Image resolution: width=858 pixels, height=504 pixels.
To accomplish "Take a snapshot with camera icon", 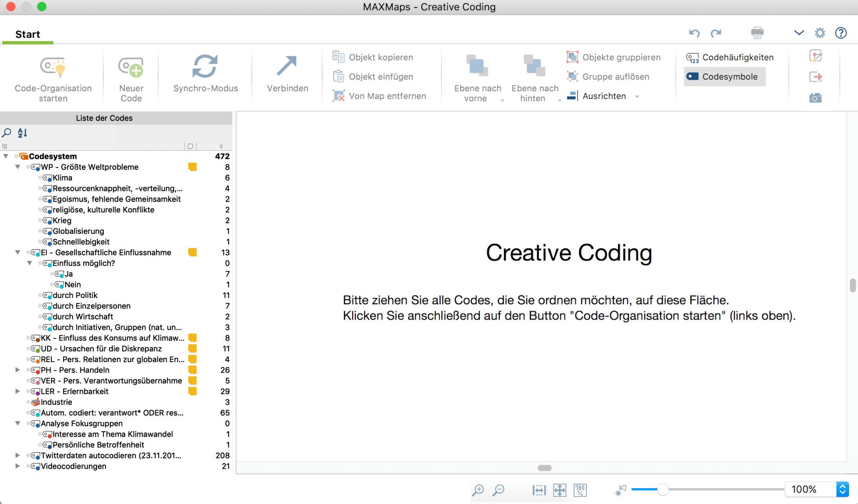I will (x=816, y=98).
